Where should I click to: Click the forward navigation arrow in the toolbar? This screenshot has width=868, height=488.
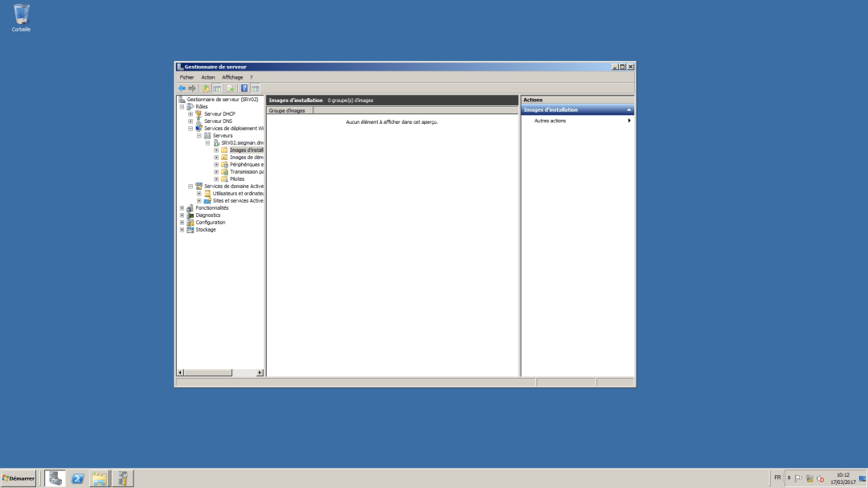(x=193, y=88)
